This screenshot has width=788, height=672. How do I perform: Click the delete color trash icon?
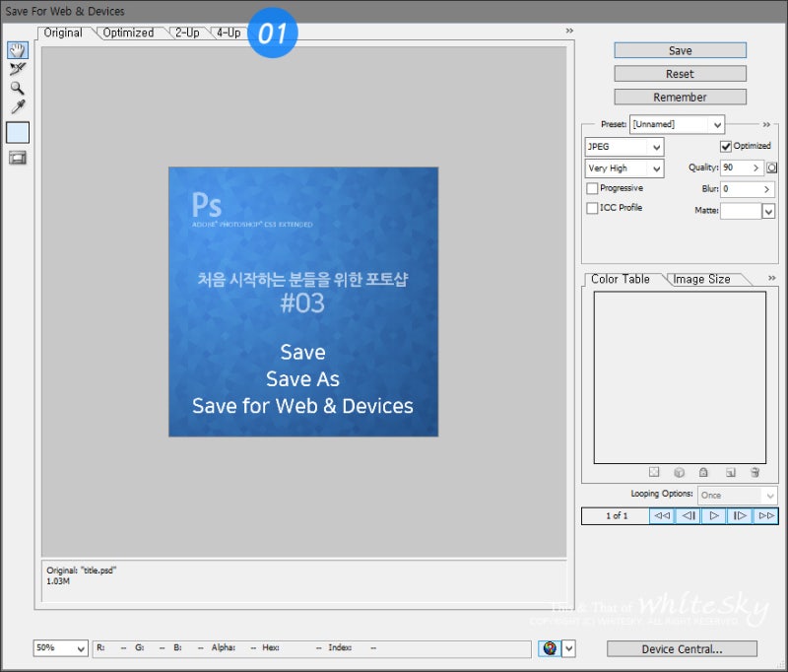pyautogui.click(x=755, y=472)
